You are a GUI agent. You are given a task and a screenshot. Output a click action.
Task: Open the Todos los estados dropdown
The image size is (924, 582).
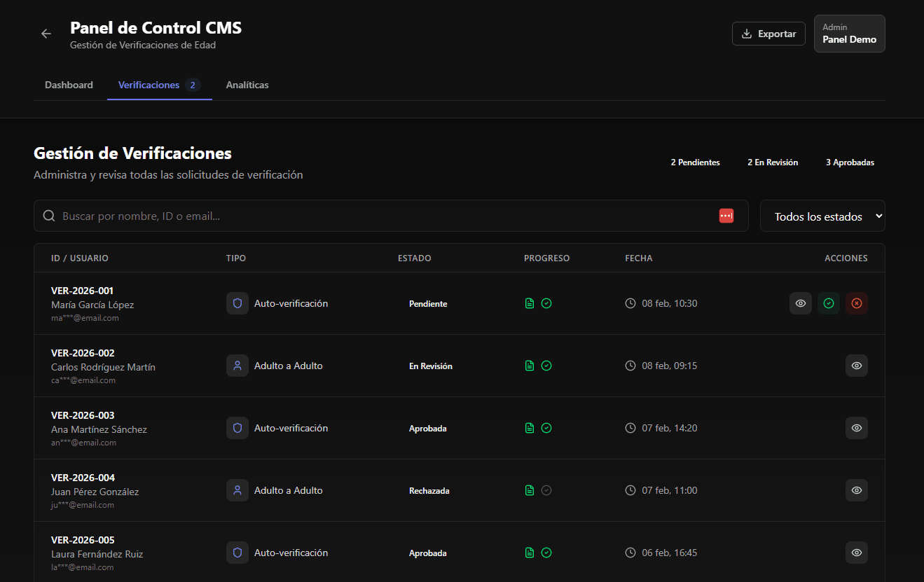coord(822,216)
